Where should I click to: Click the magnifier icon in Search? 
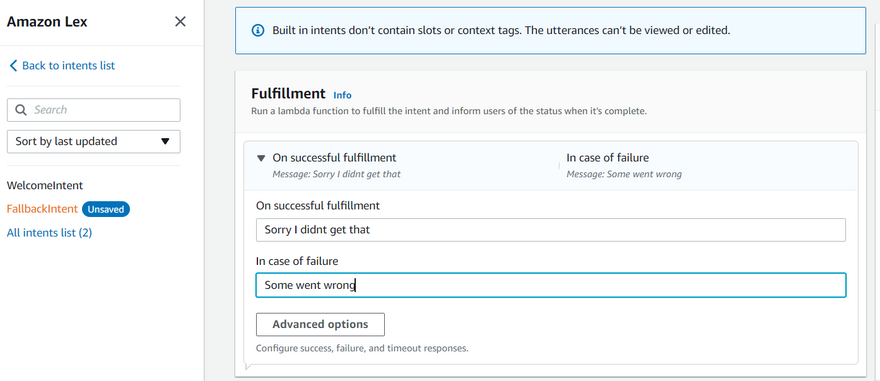pyautogui.click(x=21, y=110)
